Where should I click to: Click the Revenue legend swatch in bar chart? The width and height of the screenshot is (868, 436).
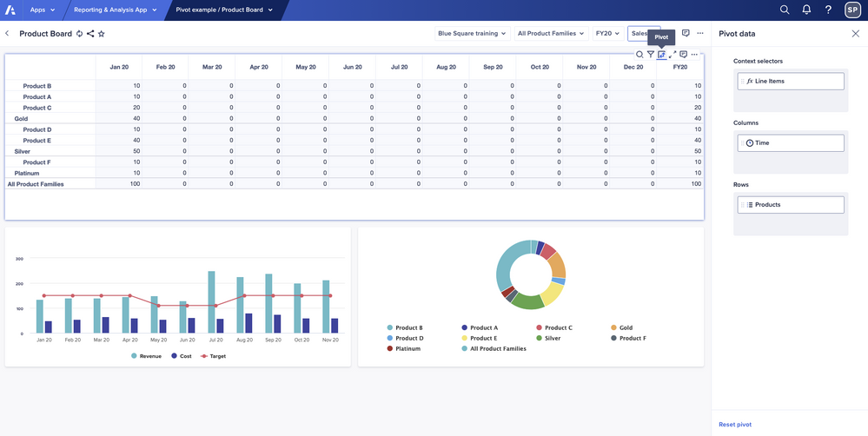tap(134, 356)
